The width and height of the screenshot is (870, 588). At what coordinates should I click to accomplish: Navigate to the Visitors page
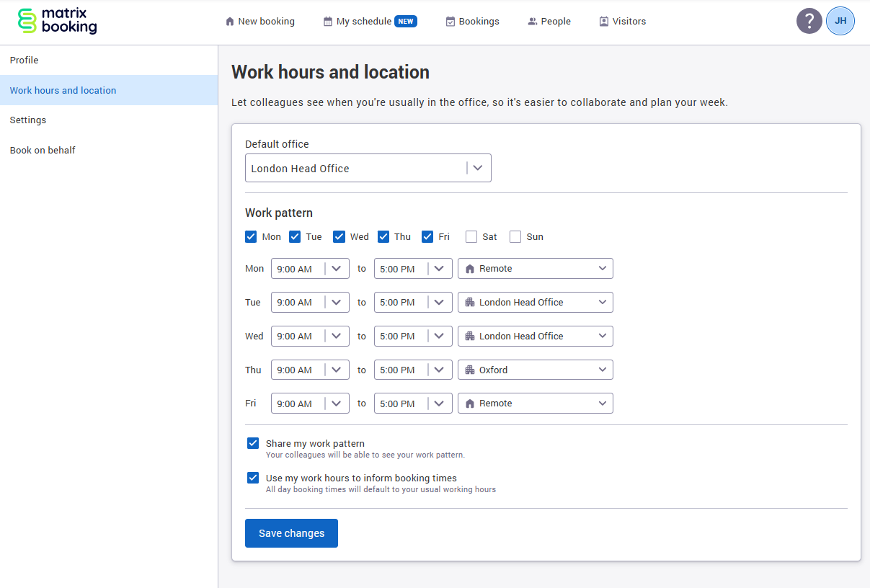623,22
